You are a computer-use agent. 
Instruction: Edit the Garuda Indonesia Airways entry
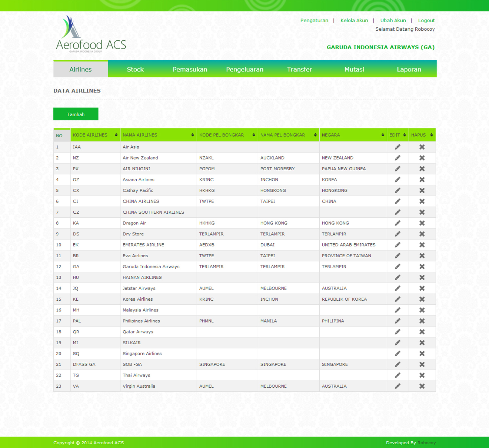397,267
